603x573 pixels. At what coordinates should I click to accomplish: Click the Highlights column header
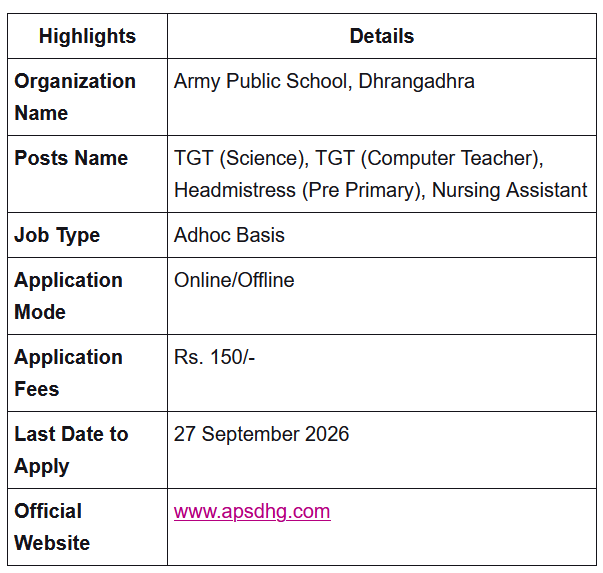(87, 36)
